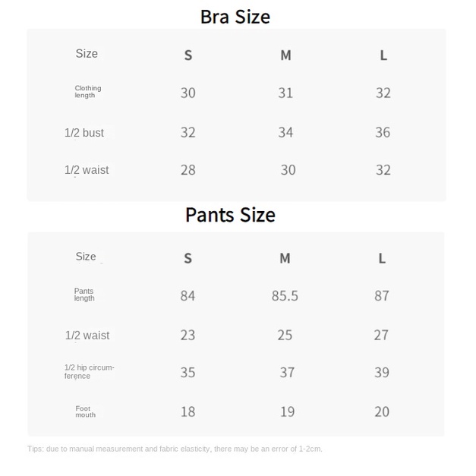The height and width of the screenshot is (476, 476).
Task: Select the foot mouth value 18
Action: tap(188, 412)
